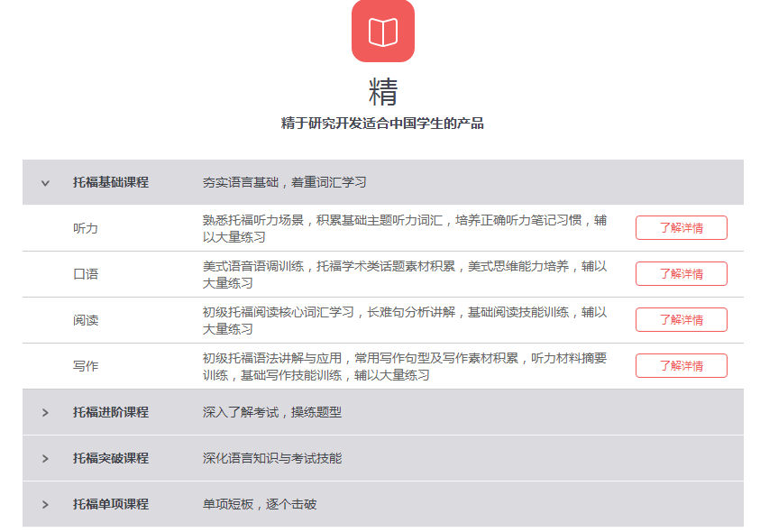Open the 写作 course page

[86, 365]
